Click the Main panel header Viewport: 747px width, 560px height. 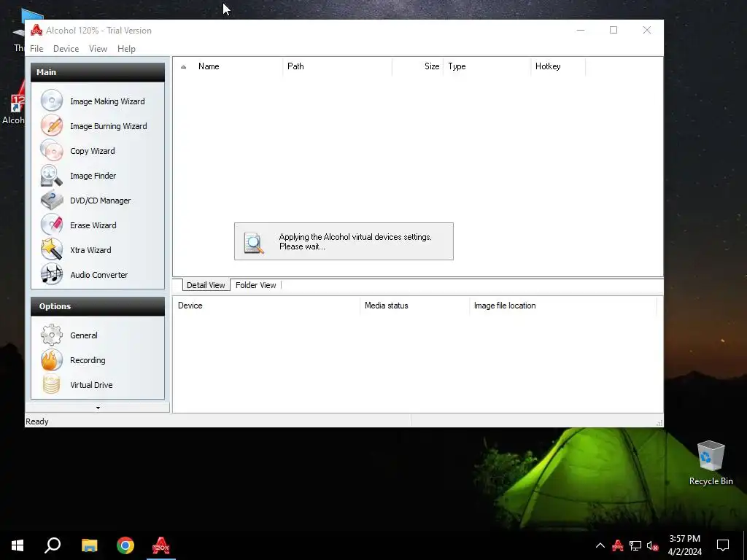pyautogui.click(x=98, y=72)
